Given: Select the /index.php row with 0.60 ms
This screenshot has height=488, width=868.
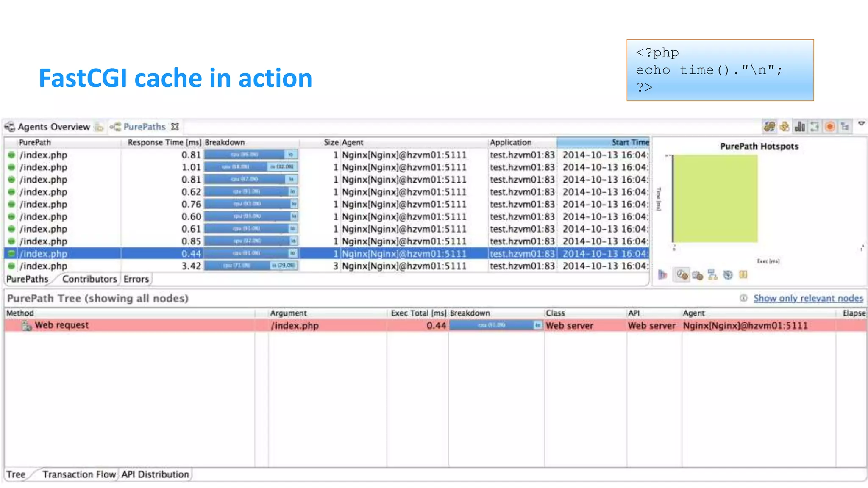Looking at the screenshot, I should tap(326, 216).
